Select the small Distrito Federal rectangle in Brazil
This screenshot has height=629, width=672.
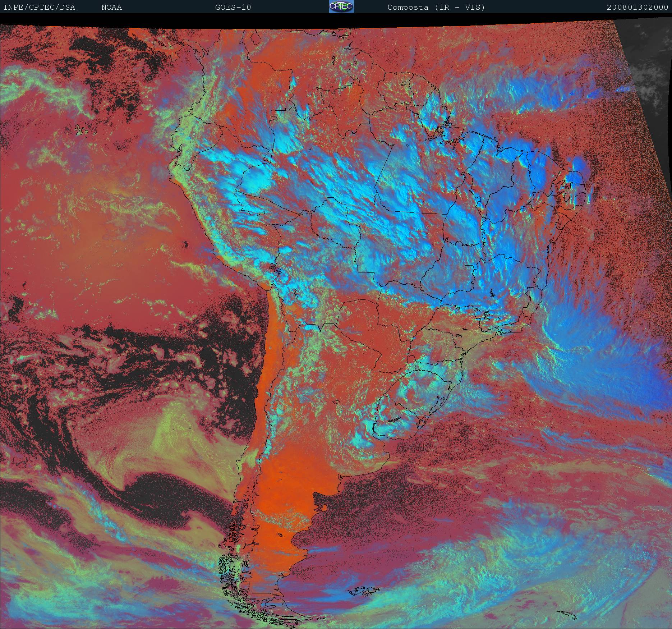point(469,267)
